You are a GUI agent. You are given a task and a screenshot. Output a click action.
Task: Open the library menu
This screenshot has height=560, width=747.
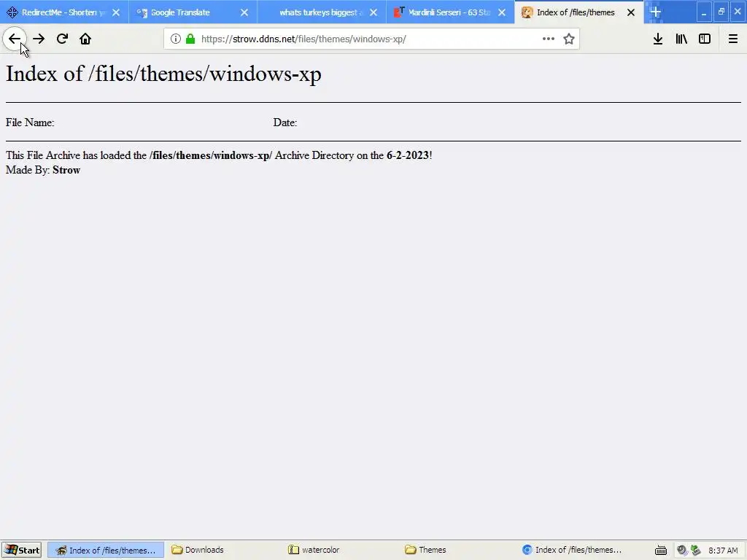pyautogui.click(x=681, y=39)
